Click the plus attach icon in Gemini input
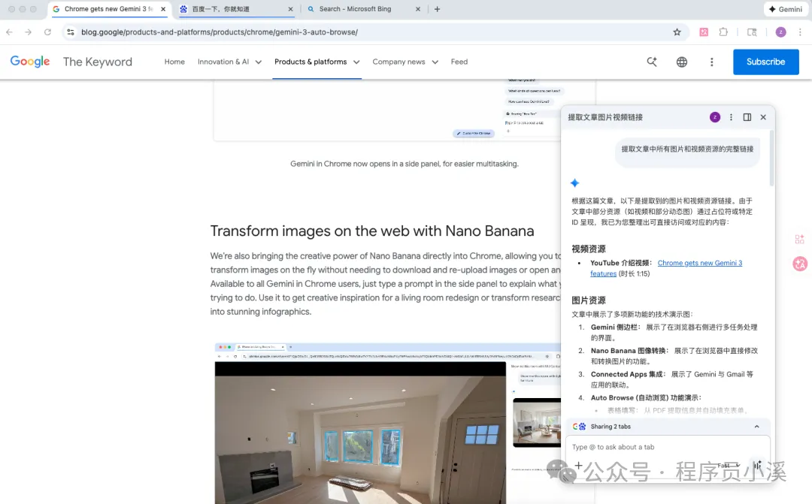 [x=578, y=465]
